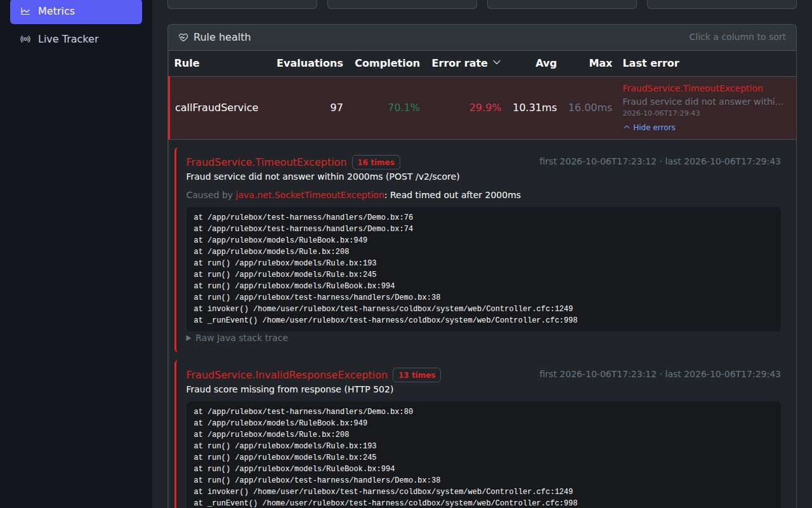This screenshot has height=508, width=812.
Task: Click 'Fraud service did not answer within 2000ms (POST /v2/score)'
Action: 323,177
